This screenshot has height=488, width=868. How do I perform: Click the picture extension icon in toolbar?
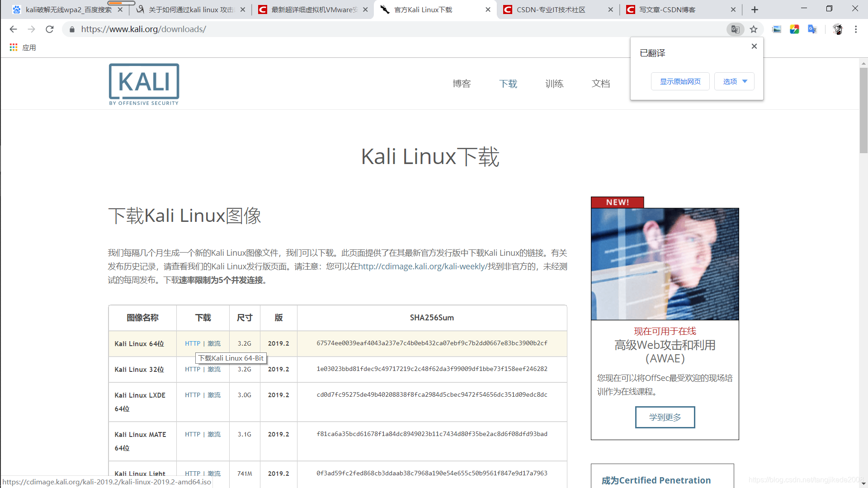777,29
